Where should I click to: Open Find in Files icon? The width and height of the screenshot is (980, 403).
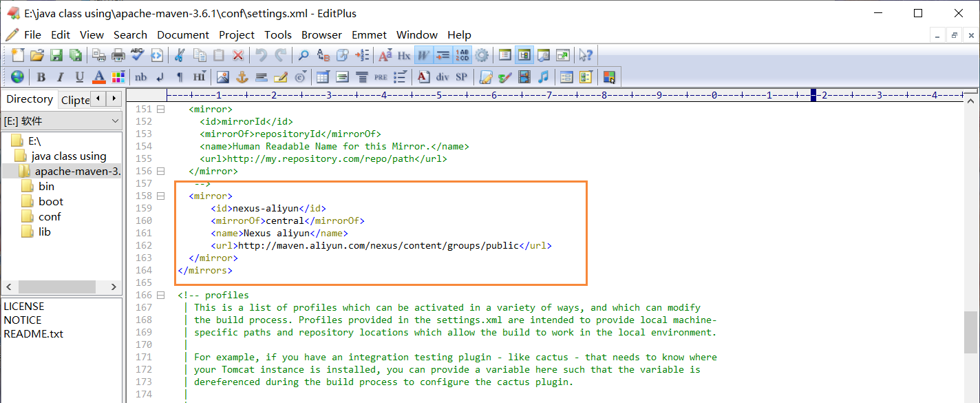[x=342, y=55]
